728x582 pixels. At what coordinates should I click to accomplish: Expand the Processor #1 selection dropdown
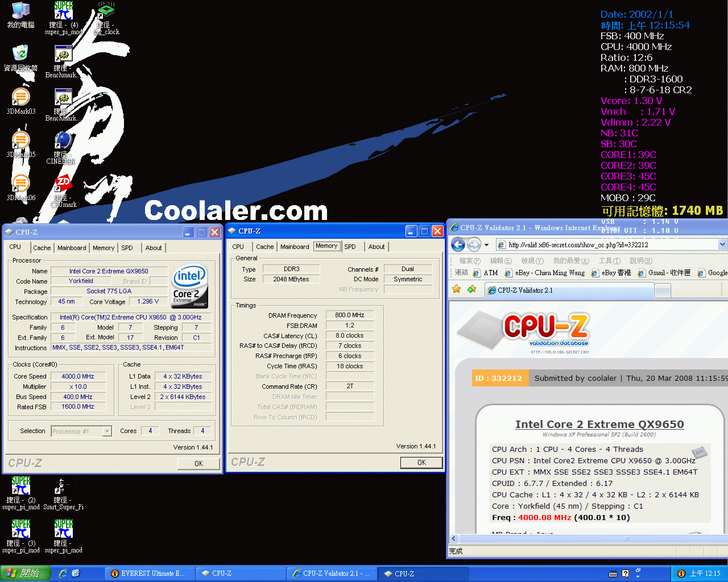click(107, 431)
